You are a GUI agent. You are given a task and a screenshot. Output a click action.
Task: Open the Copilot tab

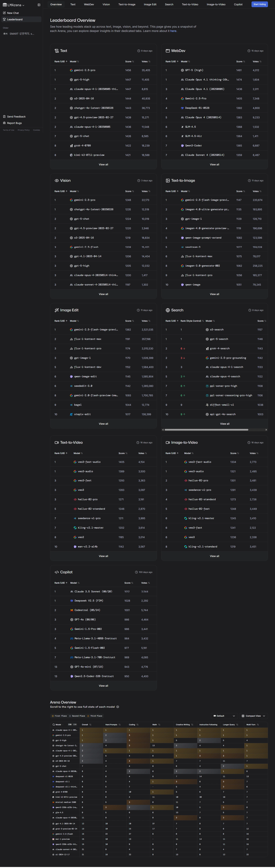click(x=238, y=4)
